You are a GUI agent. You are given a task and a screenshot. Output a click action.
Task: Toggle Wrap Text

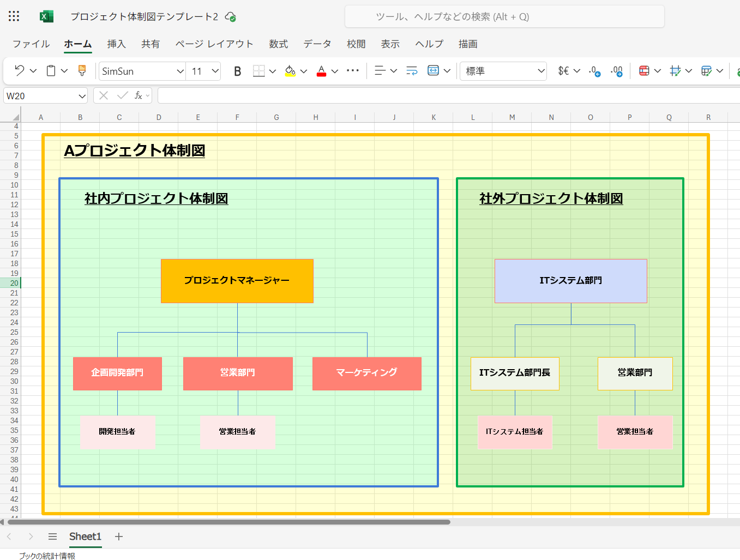click(x=412, y=71)
